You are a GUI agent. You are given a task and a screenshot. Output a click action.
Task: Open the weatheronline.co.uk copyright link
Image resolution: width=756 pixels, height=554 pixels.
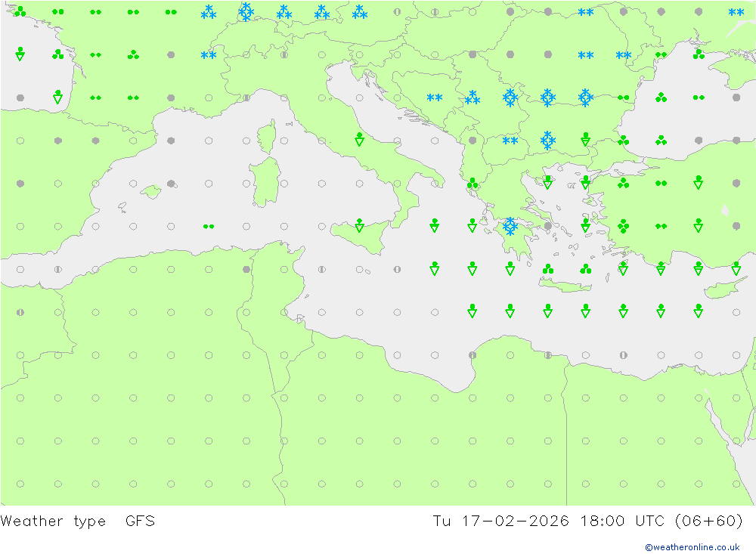692,547
